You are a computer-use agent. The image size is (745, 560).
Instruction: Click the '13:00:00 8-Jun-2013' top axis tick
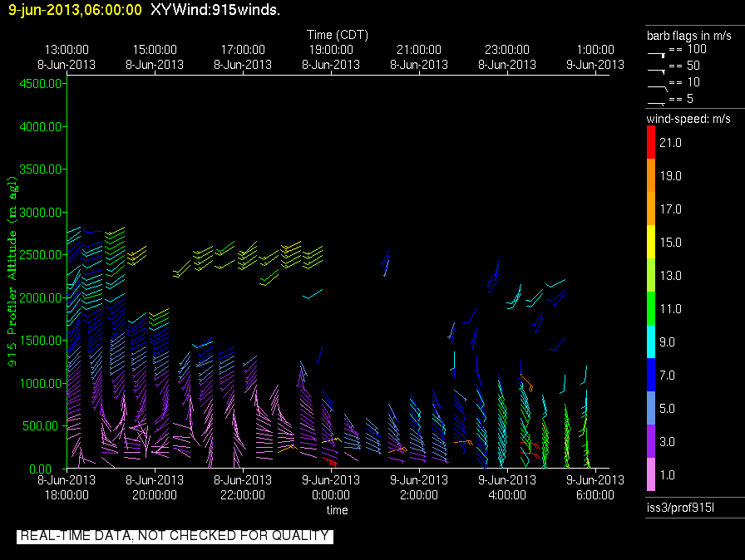(x=67, y=57)
